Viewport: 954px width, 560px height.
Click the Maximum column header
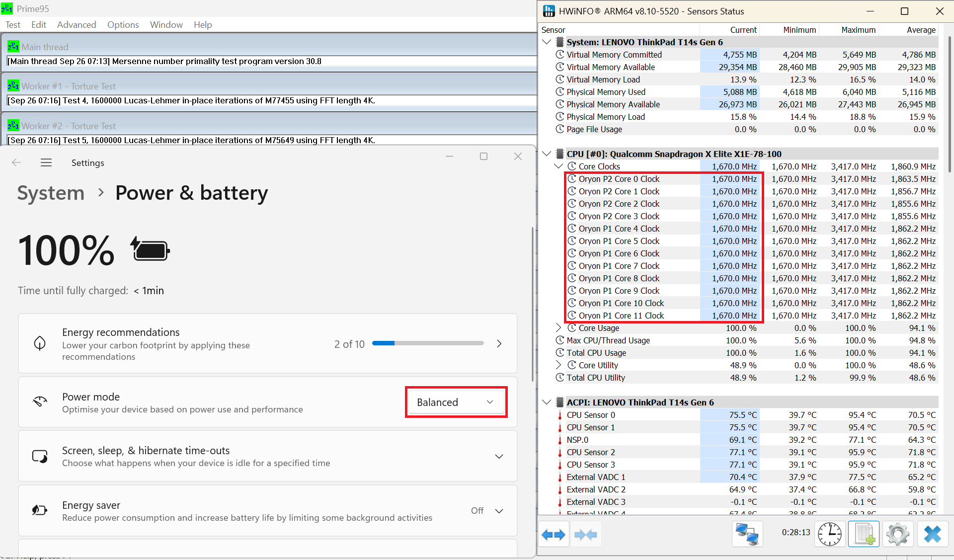tap(849, 30)
